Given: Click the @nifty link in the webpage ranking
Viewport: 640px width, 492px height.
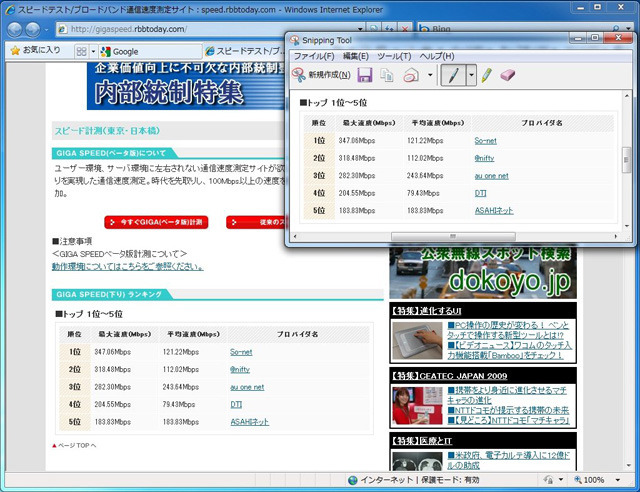Looking at the screenshot, I should click(x=240, y=370).
